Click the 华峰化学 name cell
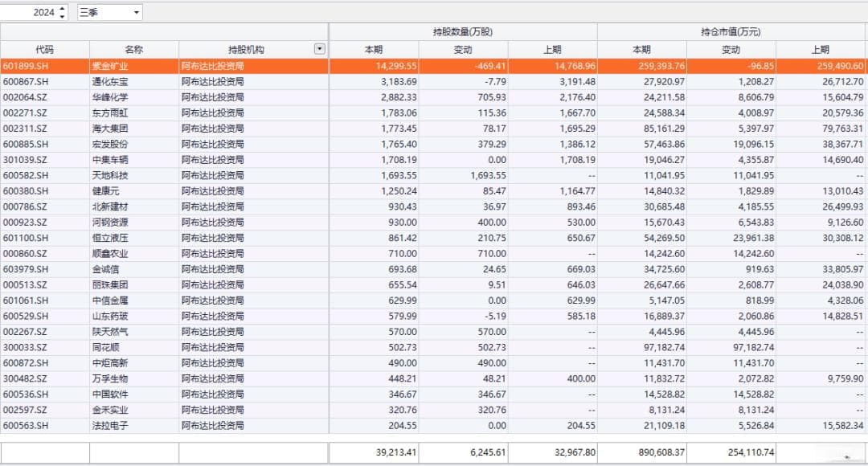 pos(134,97)
